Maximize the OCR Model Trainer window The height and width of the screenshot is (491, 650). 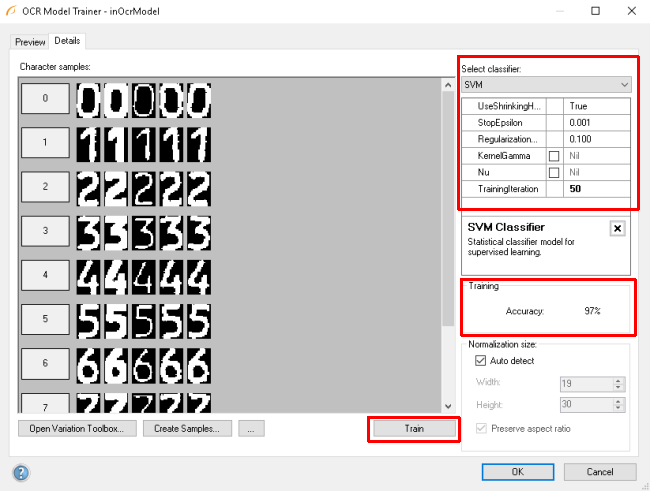point(595,11)
